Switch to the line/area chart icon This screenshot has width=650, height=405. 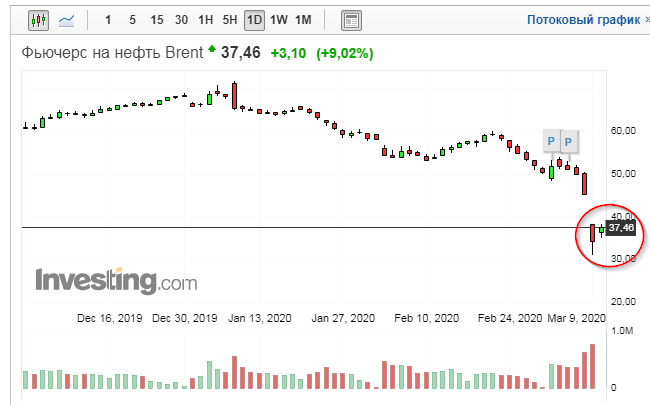66,20
